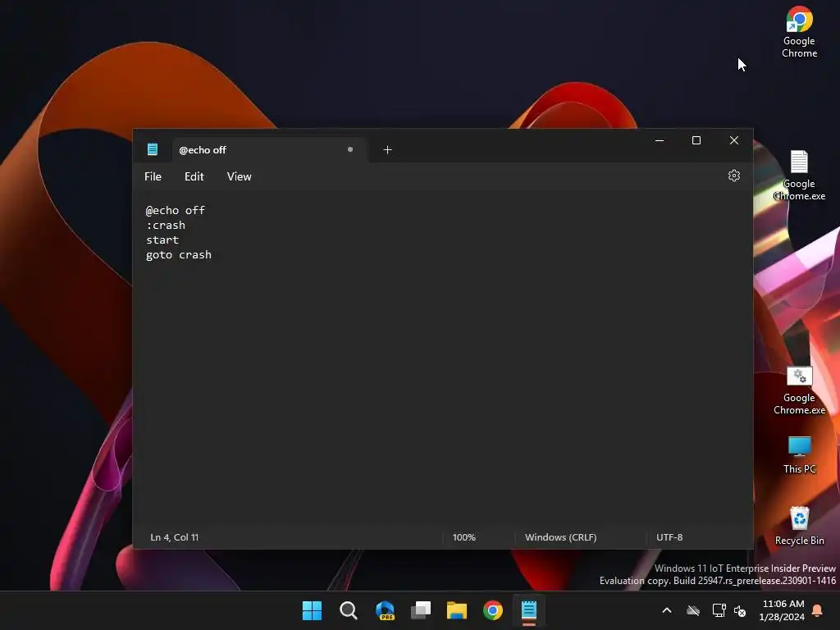The width and height of the screenshot is (840, 630).
Task: Select the This PC desktop icon
Action: [x=799, y=454]
